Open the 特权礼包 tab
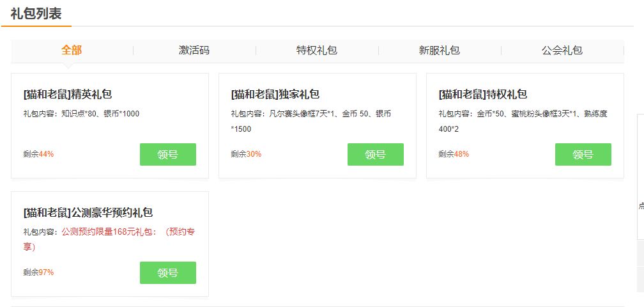Screen dimensions: 644x307 (317, 51)
